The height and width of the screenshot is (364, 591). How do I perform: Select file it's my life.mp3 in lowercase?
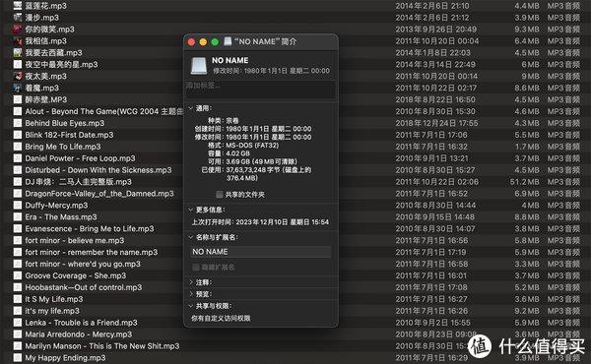tap(52, 311)
